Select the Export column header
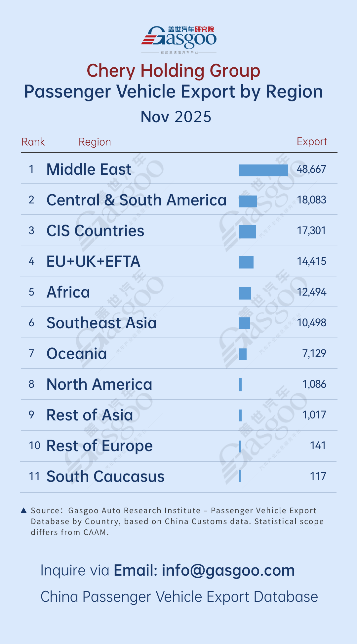Screen dimensions: 357x644 tap(312, 142)
